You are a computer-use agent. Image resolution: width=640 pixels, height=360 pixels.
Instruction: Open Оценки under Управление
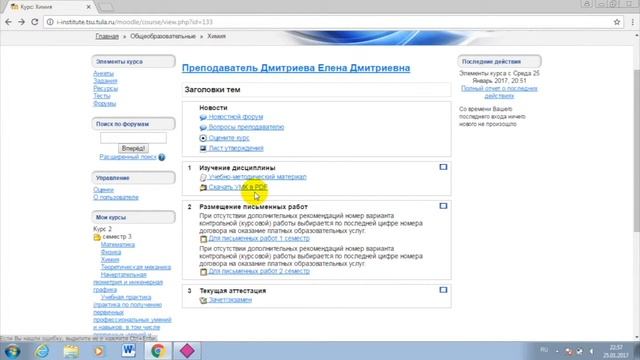coord(103,190)
